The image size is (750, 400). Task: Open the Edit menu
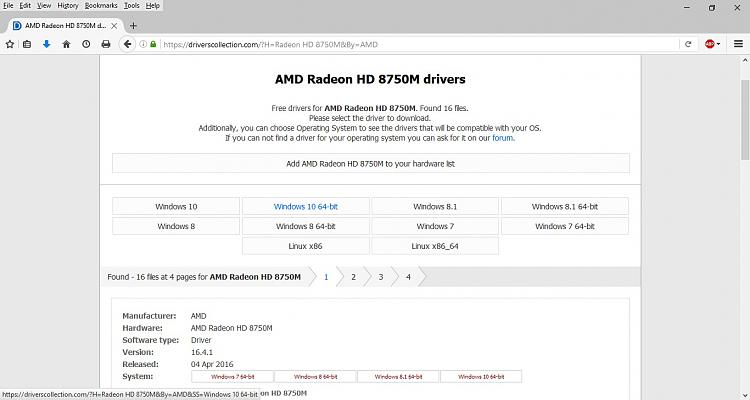[x=25, y=6]
